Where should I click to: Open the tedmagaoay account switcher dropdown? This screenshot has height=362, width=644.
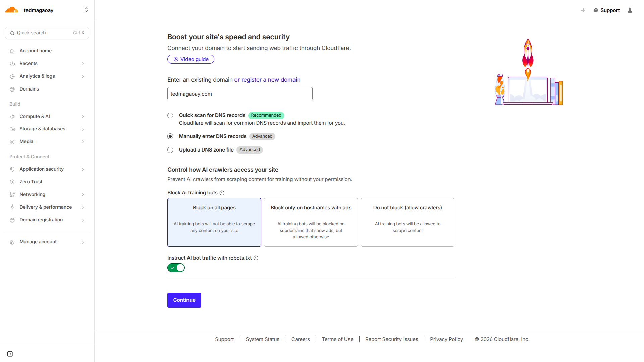pyautogui.click(x=86, y=10)
